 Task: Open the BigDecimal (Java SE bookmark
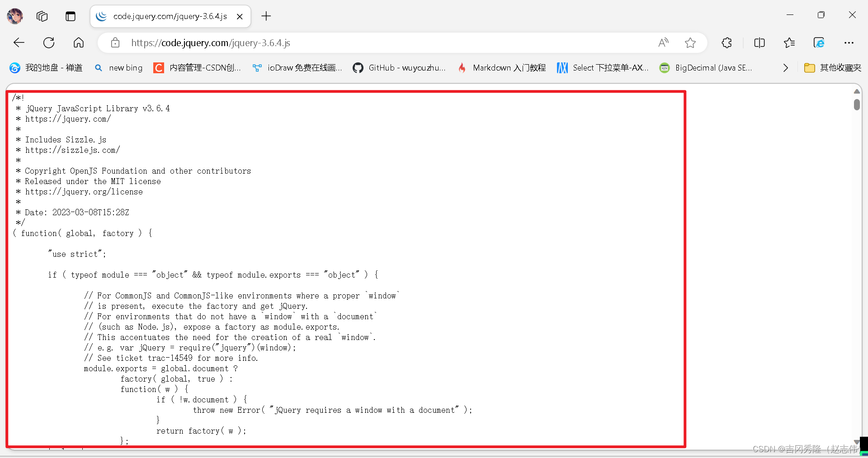point(706,68)
